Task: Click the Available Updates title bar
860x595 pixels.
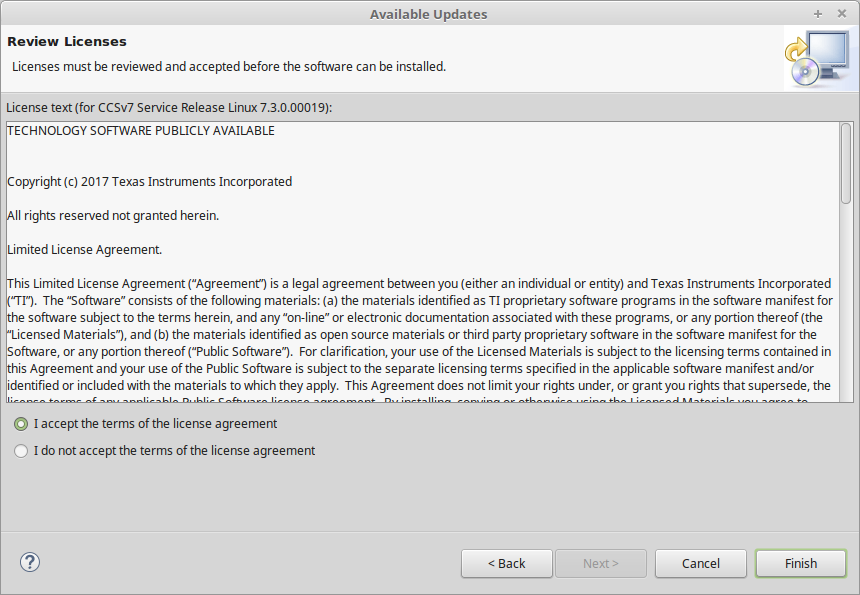Action: point(428,14)
